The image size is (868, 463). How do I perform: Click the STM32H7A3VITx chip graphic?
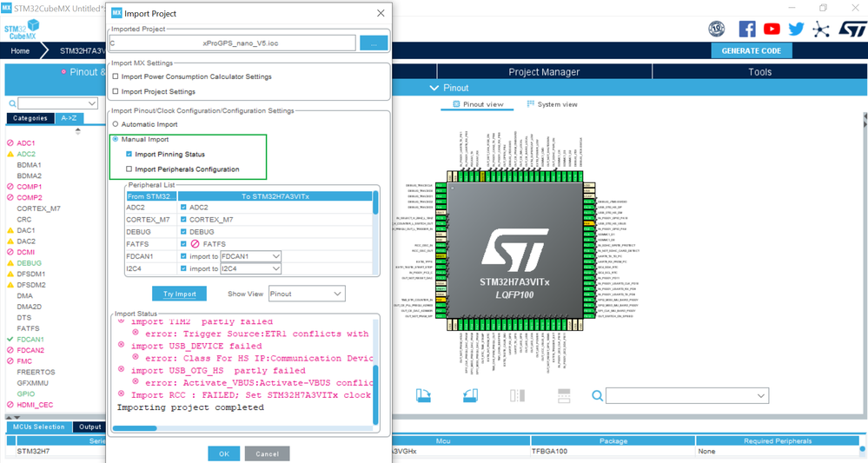[515, 250]
